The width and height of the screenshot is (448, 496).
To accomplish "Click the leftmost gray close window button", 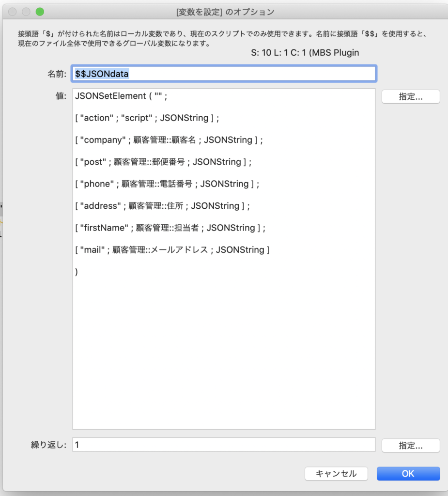I will [x=13, y=12].
